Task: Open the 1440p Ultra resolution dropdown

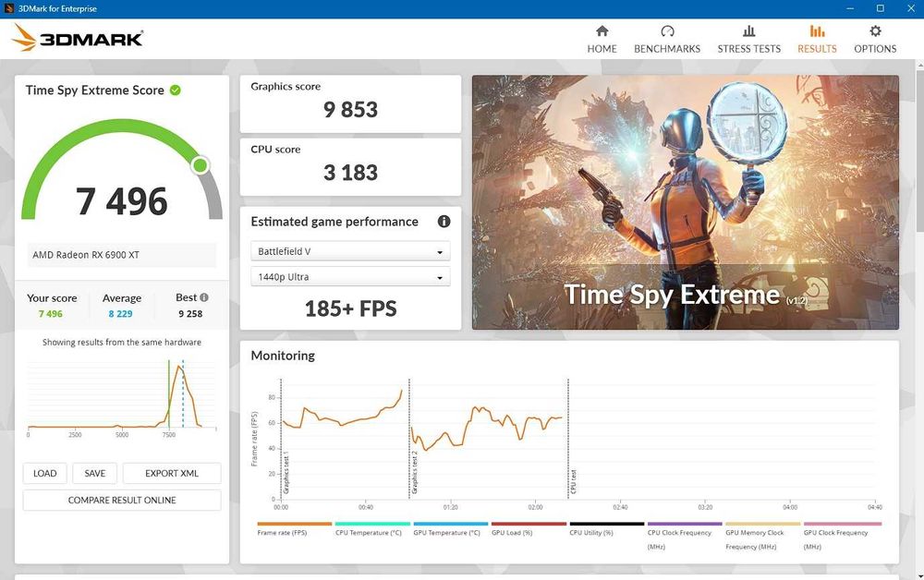Action: (x=350, y=277)
